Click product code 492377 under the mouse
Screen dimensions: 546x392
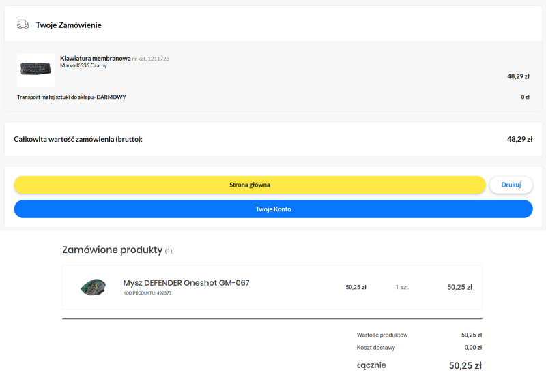[147, 293]
